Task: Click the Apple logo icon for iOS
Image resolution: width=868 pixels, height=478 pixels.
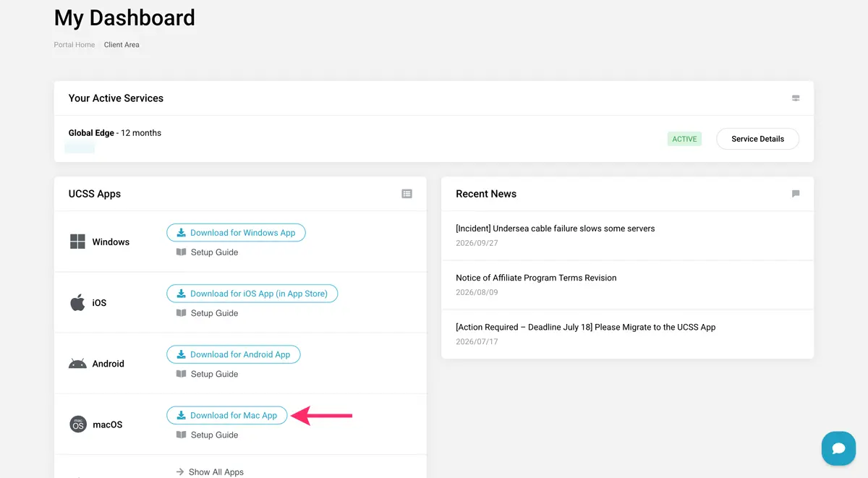Action: tap(77, 302)
